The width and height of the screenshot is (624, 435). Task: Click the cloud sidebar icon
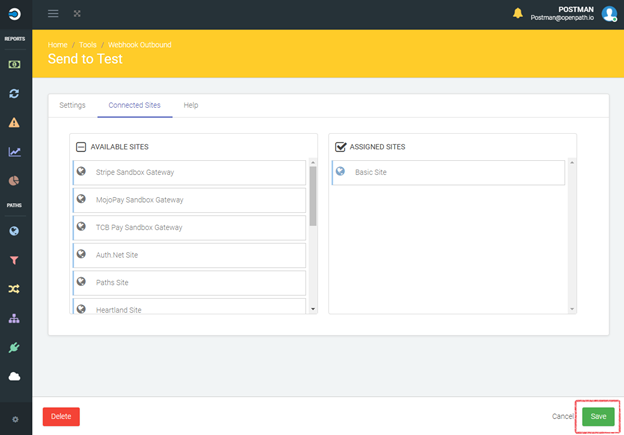pos(14,376)
